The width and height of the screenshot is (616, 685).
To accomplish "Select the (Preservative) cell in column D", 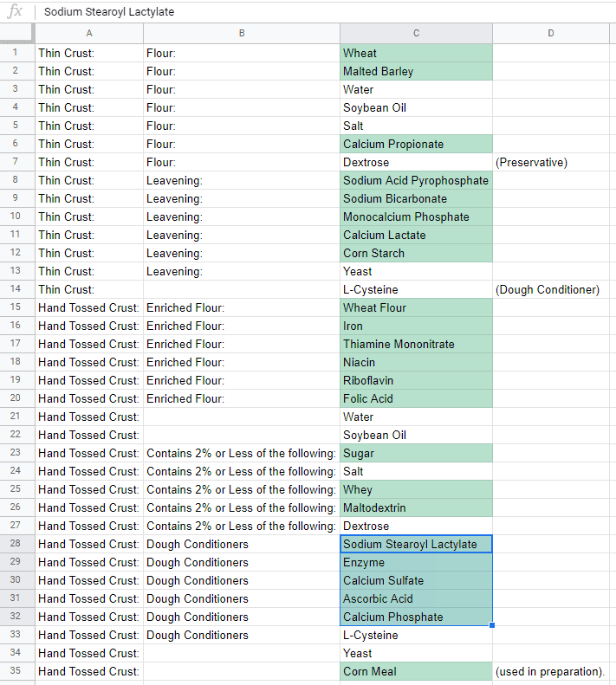I will coord(551,162).
